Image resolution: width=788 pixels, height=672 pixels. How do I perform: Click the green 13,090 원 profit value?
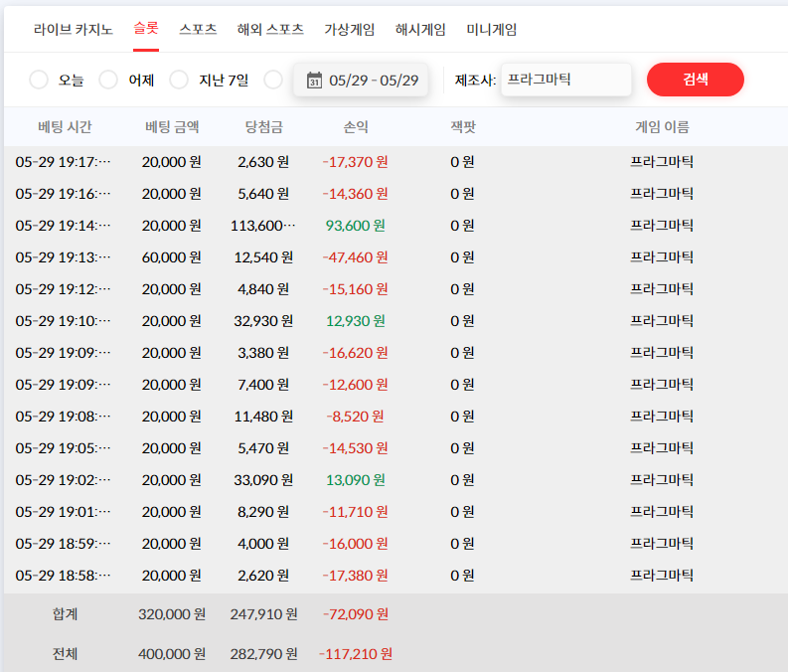tap(356, 480)
